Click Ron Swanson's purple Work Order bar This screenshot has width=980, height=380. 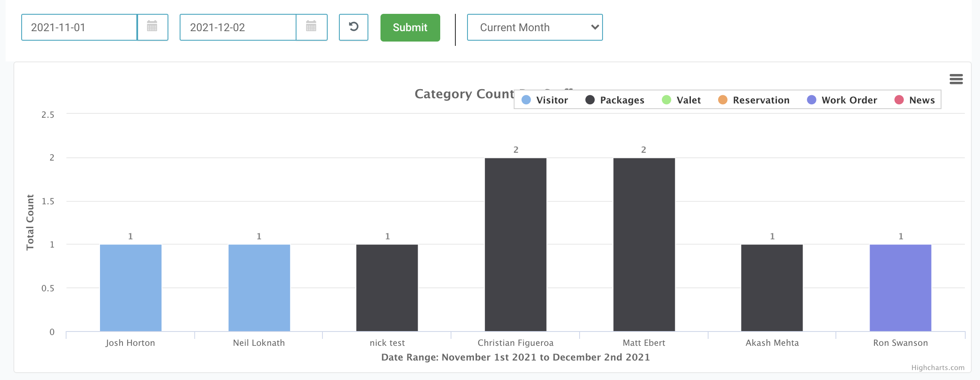click(x=900, y=288)
